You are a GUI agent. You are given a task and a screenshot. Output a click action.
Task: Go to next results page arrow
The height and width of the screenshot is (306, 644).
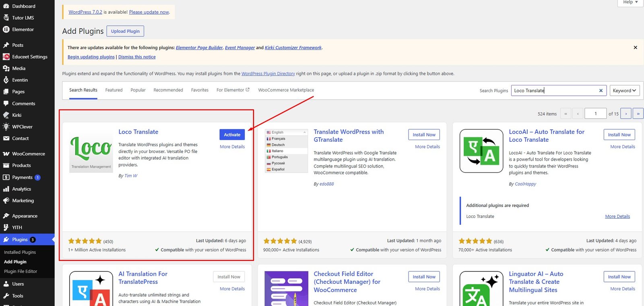tap(626, 114)
